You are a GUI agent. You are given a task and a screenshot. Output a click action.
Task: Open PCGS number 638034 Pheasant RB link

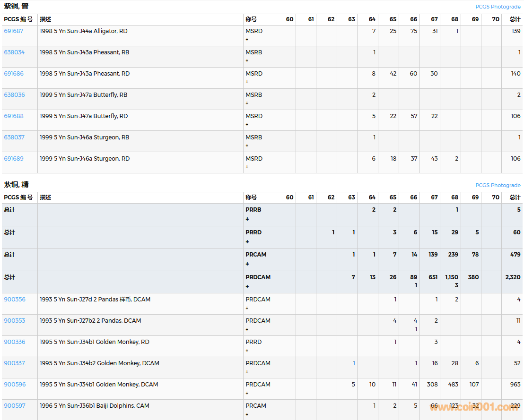(x=14, y=52)
